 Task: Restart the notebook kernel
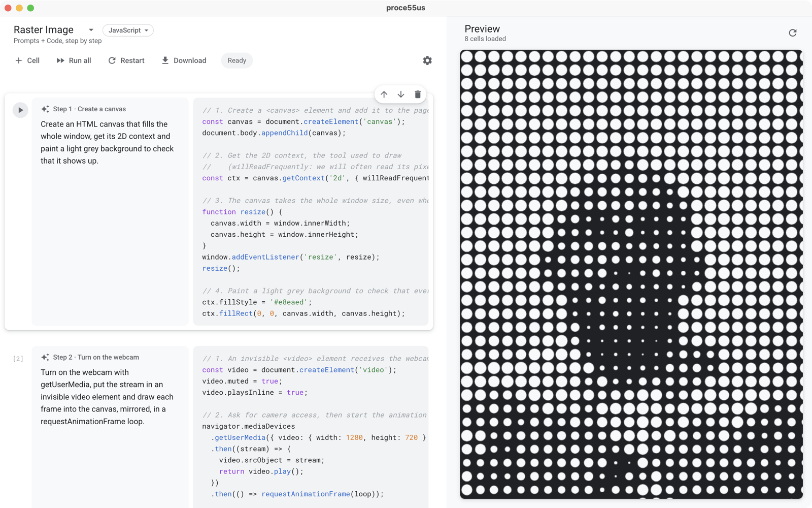126,60
